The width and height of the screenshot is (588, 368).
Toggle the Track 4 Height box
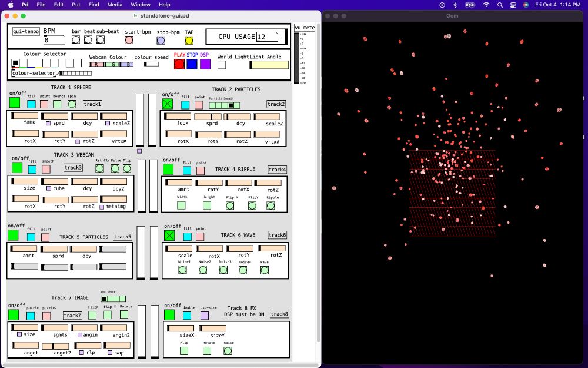pos(206,205)
